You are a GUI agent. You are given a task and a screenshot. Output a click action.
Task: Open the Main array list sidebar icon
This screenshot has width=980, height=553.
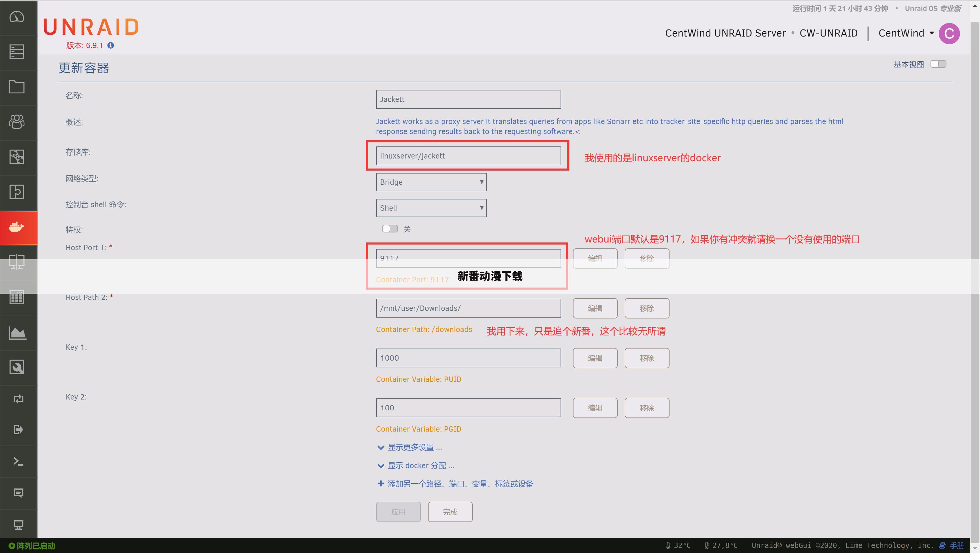pyautogui.click(x=17, y=52)
